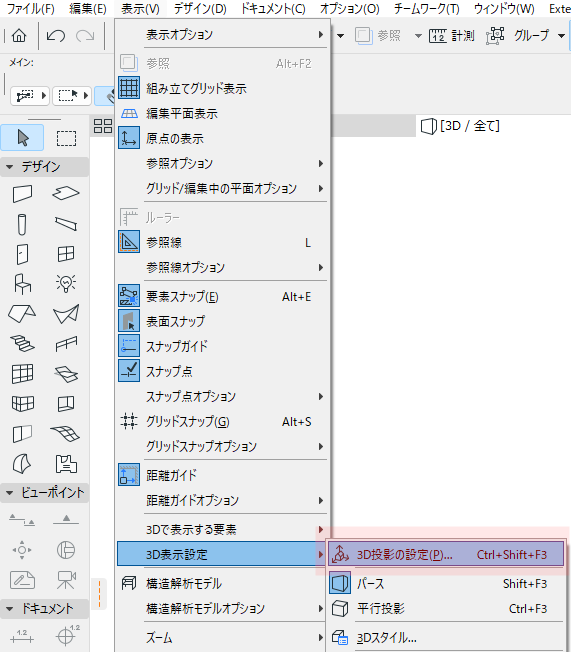571x652 pixels.
Task: Click the tab overview grid icon
Action: (x=103, y=126)
